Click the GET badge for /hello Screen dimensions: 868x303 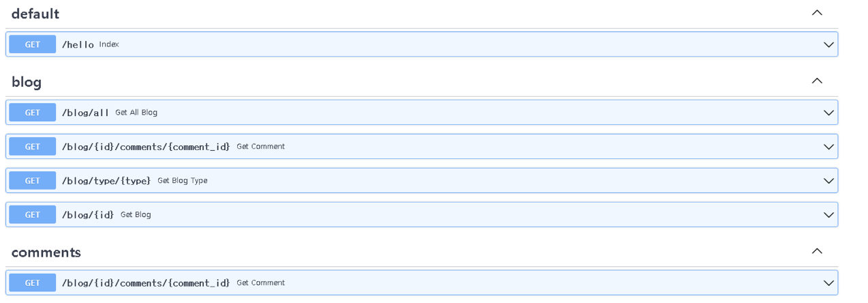pyautogui.click(x=33, y=44)
